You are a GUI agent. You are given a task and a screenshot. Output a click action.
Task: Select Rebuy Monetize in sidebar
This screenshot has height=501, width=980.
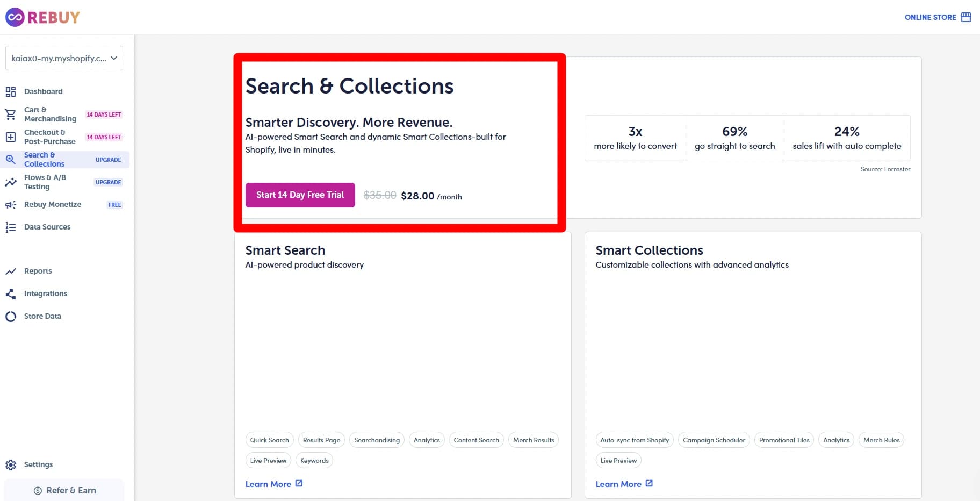[53, 204]
